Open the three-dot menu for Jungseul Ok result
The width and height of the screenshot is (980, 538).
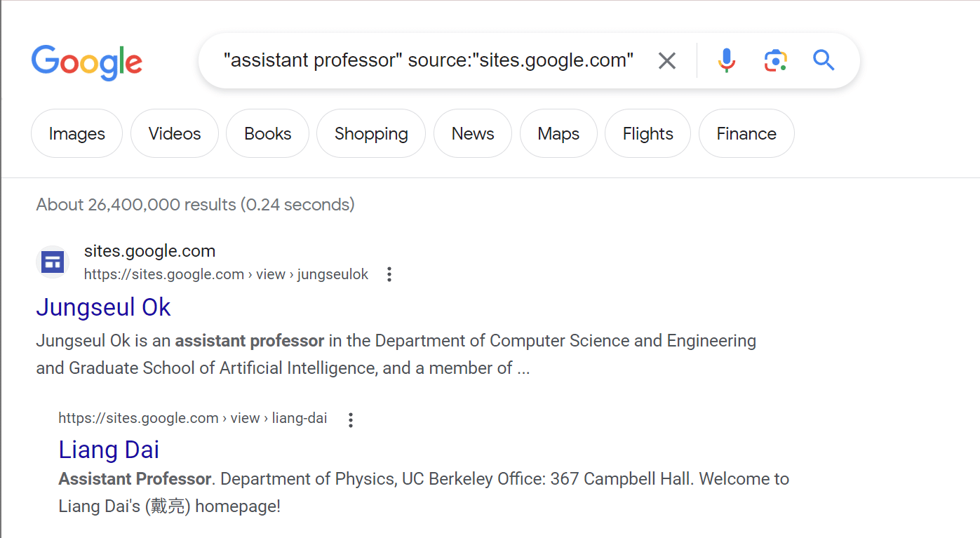pos(389,274)
